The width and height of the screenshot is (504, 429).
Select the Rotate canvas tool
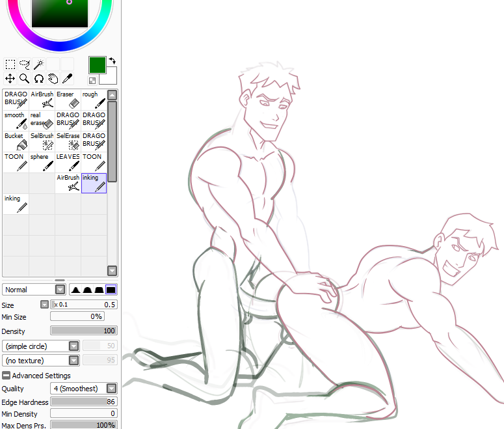coord(39,78)
